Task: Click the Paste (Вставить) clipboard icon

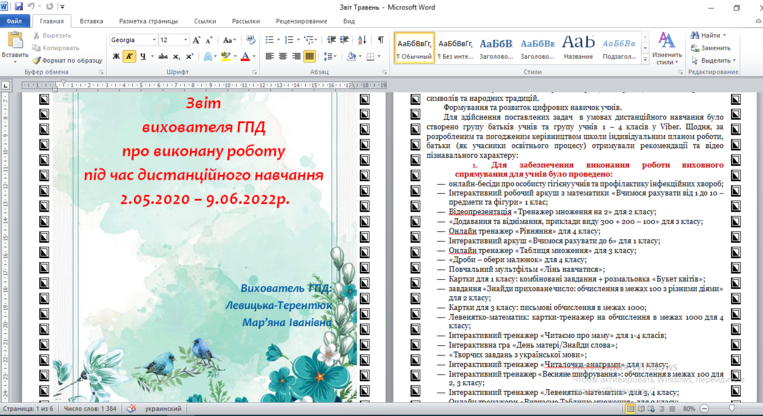Action: (15, 41)
